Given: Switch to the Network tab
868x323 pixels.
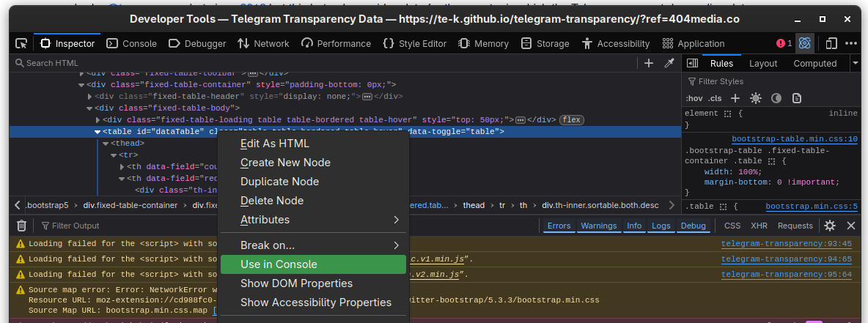Looking at the screenshot, I should pos(263,43).
